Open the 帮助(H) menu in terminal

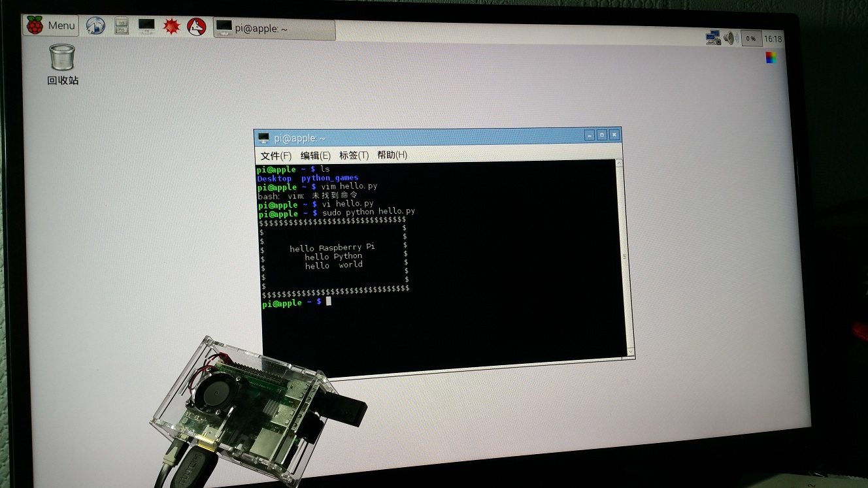point(392,155)
